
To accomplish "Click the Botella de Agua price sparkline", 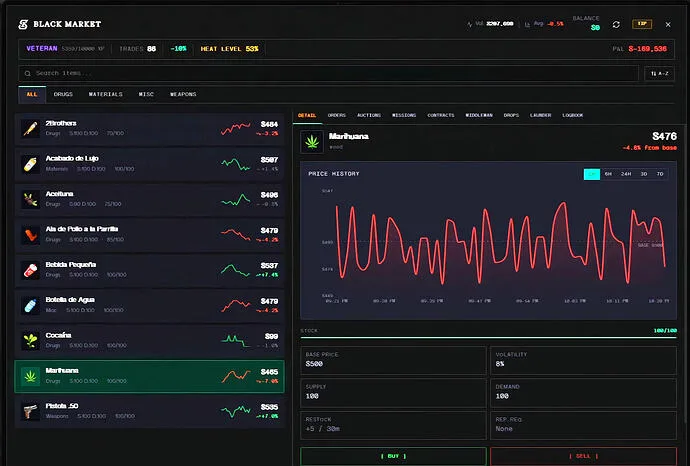I will (x=235, y=305).
